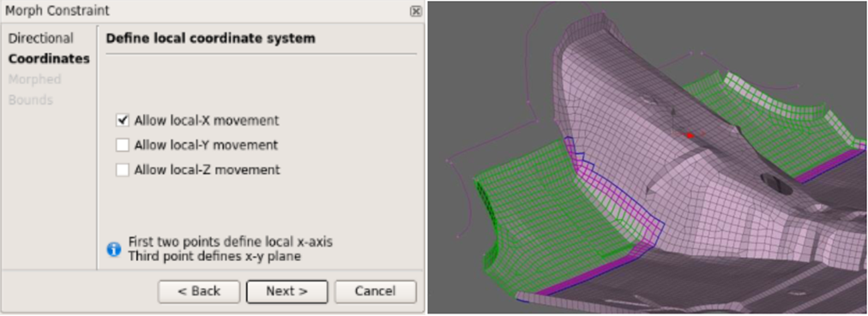Screen dimensions: 868x316
Task: Select the Directional step in sidebar
Action: click(40, 39)
